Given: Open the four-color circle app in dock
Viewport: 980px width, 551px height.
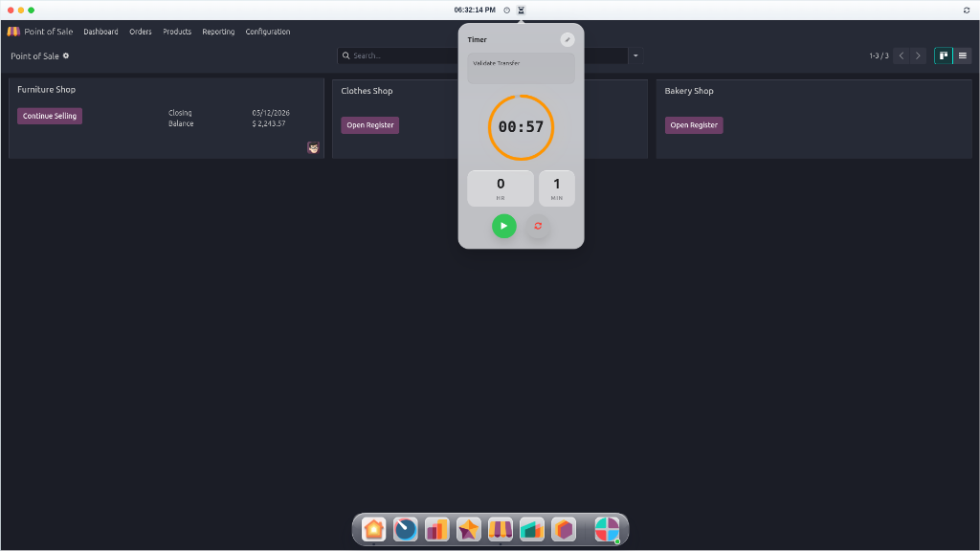Looking at the screenshot, I should [606, 529].
